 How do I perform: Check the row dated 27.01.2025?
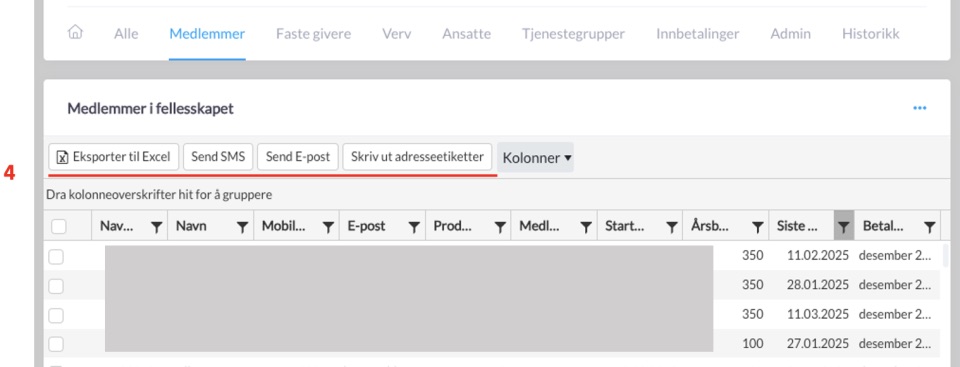56,344
